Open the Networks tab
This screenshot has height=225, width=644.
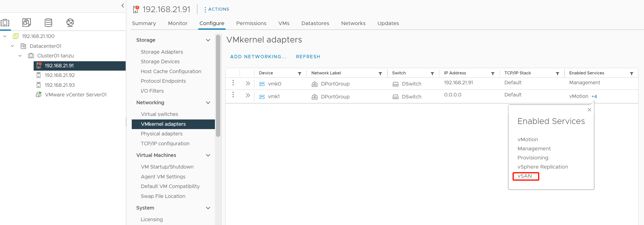[x=353, y=23]
